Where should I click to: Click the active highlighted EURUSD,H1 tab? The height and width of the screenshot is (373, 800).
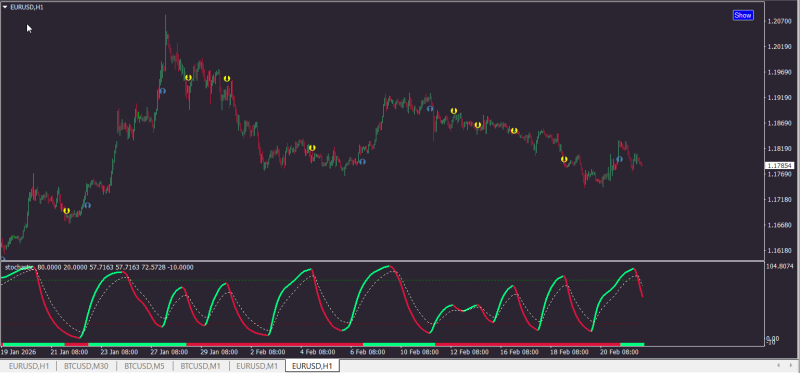pos(312,366)
